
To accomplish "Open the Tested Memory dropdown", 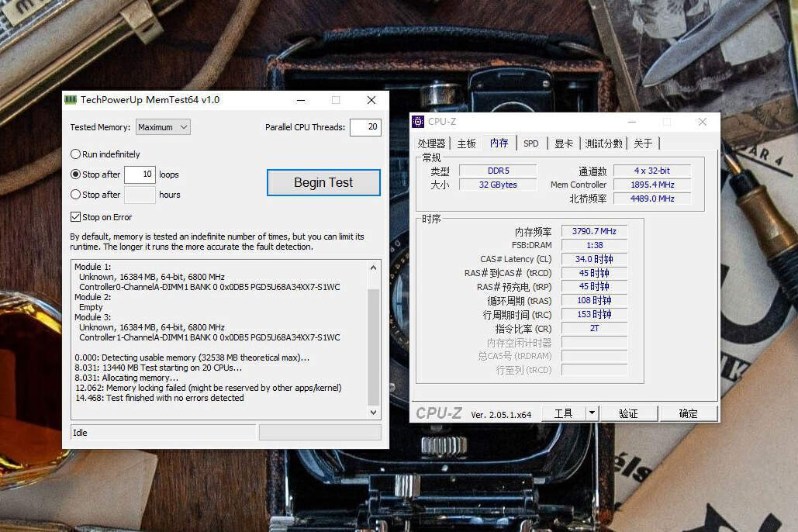I will tap(164, 127).
